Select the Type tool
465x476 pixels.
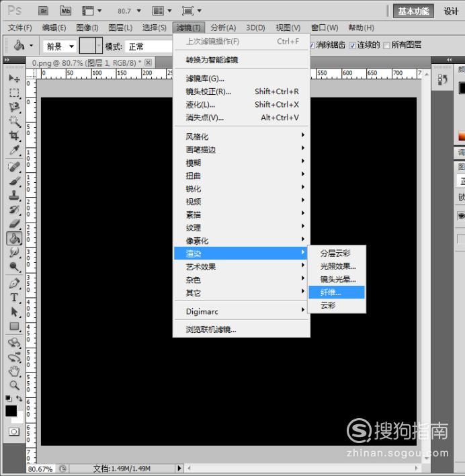(14, 298)
